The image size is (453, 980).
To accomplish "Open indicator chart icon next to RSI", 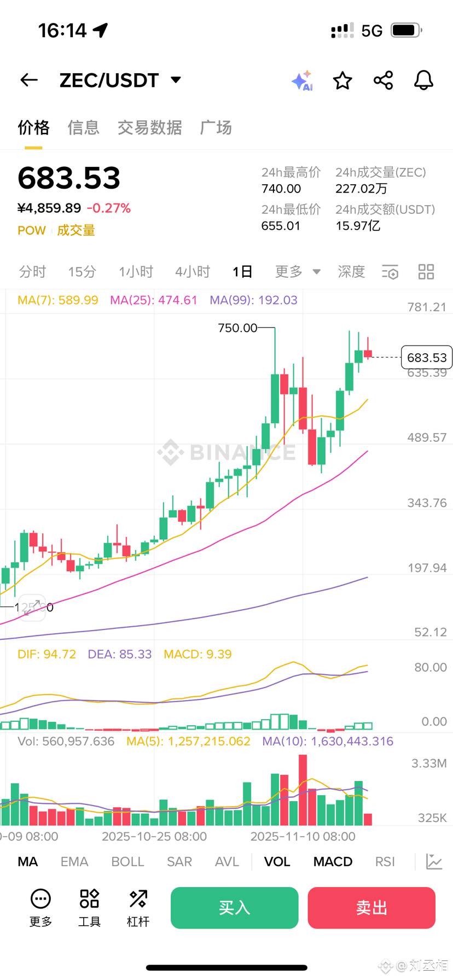I will point(434,861).
